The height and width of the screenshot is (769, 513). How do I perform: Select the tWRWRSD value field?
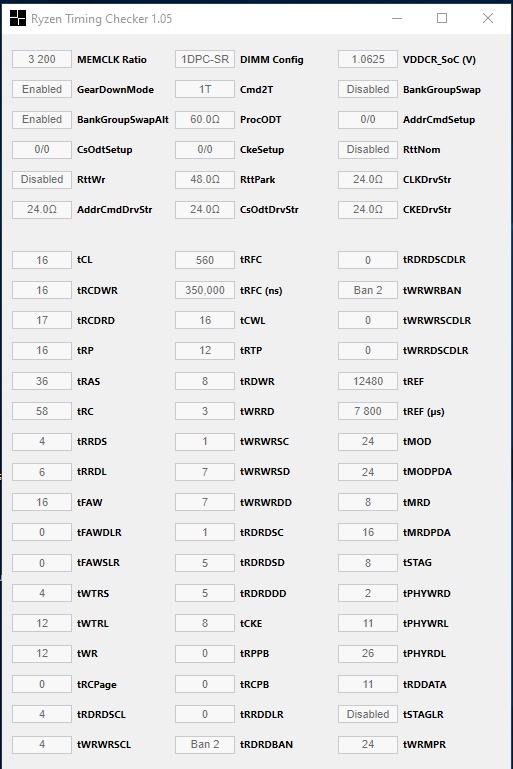coord(205,472)
